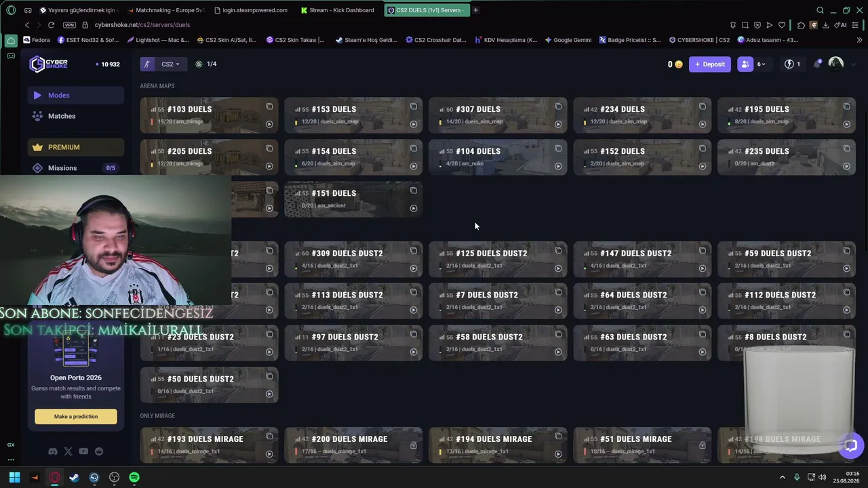868x488 pixels.
Task: Open the CyberShoke Discord link
Action: tap(53, 451)
